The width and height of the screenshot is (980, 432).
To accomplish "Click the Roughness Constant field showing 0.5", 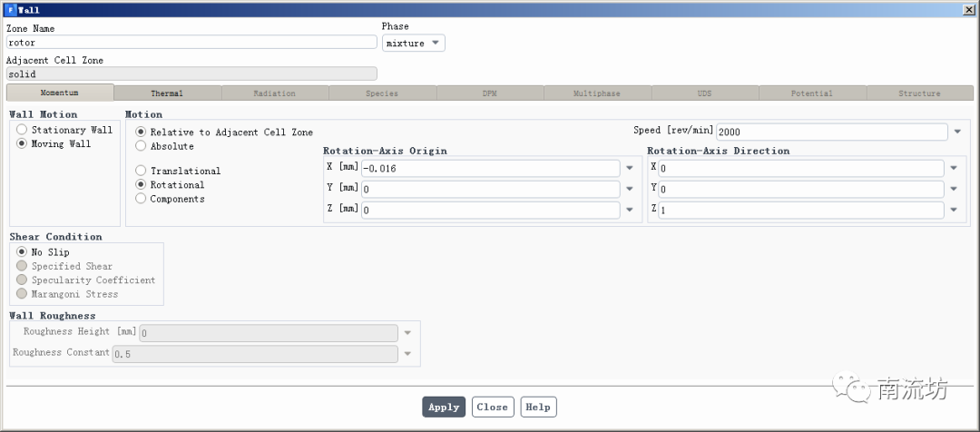I will [x=255, y=354].
